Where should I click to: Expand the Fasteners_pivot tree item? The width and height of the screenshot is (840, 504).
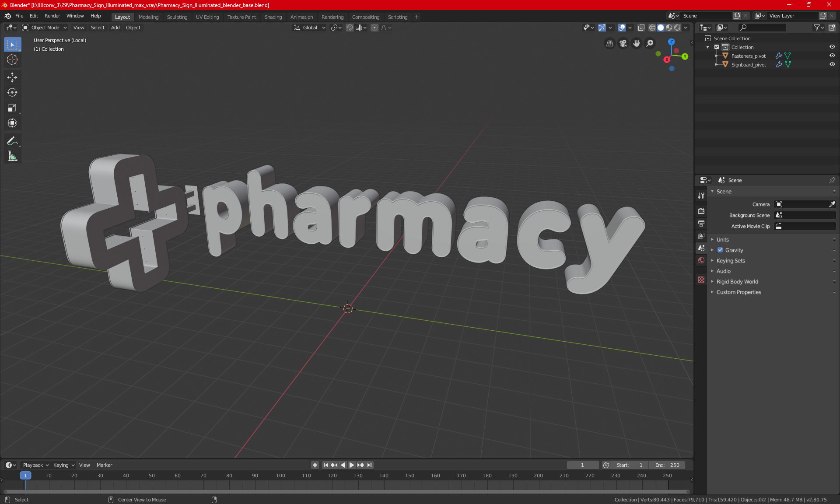[716, 56]
